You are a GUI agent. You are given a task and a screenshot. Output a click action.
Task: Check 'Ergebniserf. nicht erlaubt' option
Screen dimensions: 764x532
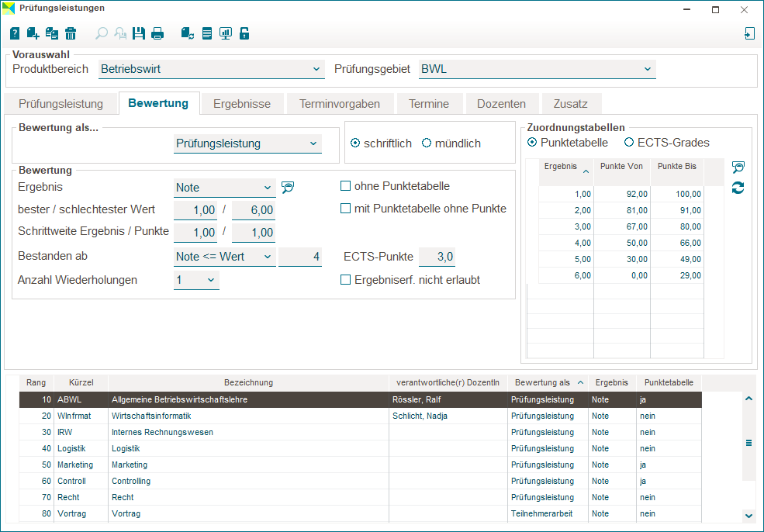(x=346, y=280)
